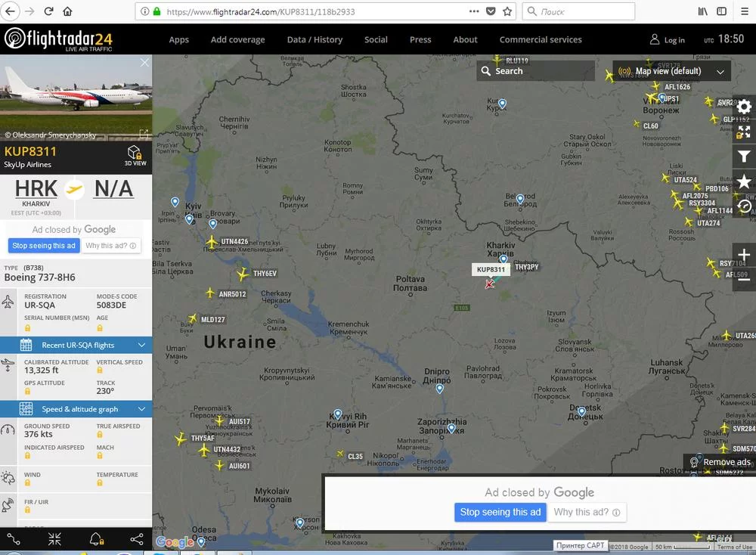The height and width of the screenshot is (555, 756).
Task: Reload the page in browser toolbar
Action: [x=48, y=11]
